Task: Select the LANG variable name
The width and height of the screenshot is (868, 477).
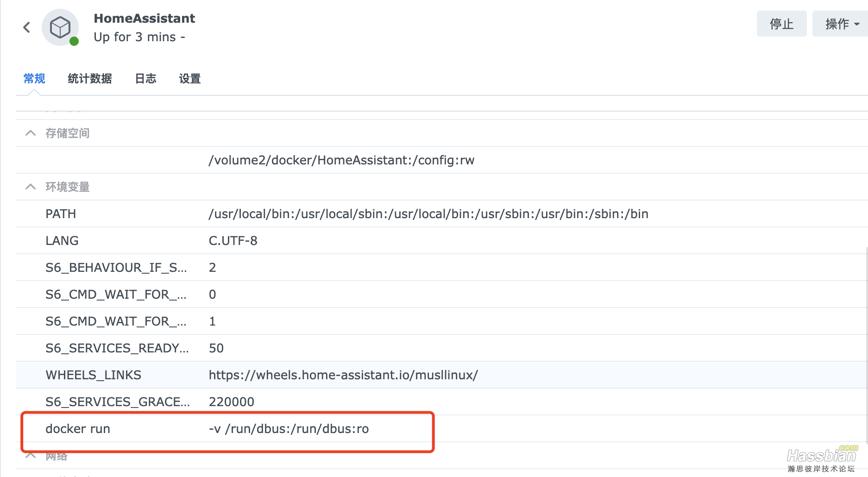Action: pyautogui.click(x=62, y=241)
